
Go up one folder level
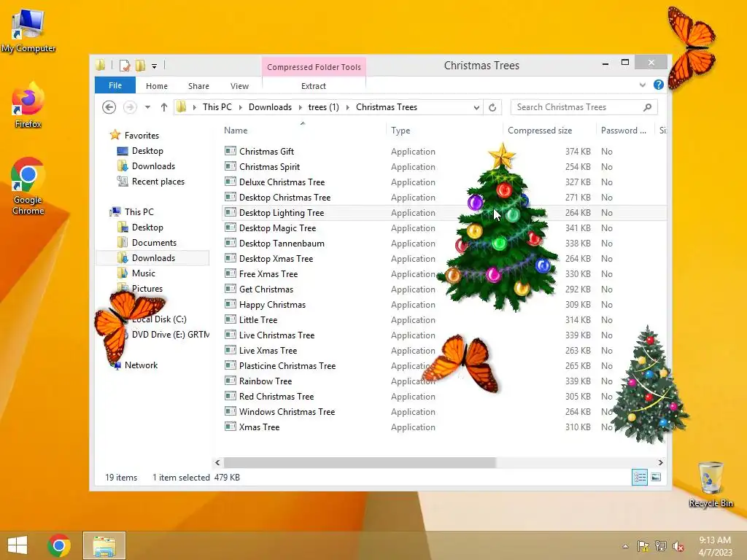coord(164,107)
